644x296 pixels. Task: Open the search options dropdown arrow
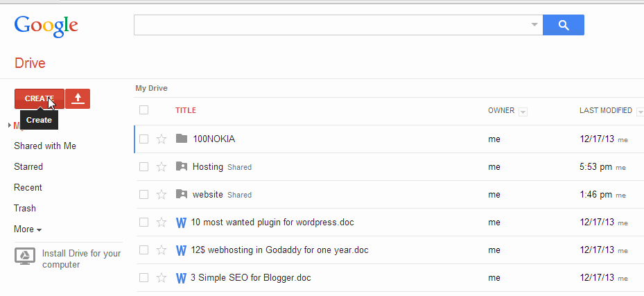click(534, 25)
